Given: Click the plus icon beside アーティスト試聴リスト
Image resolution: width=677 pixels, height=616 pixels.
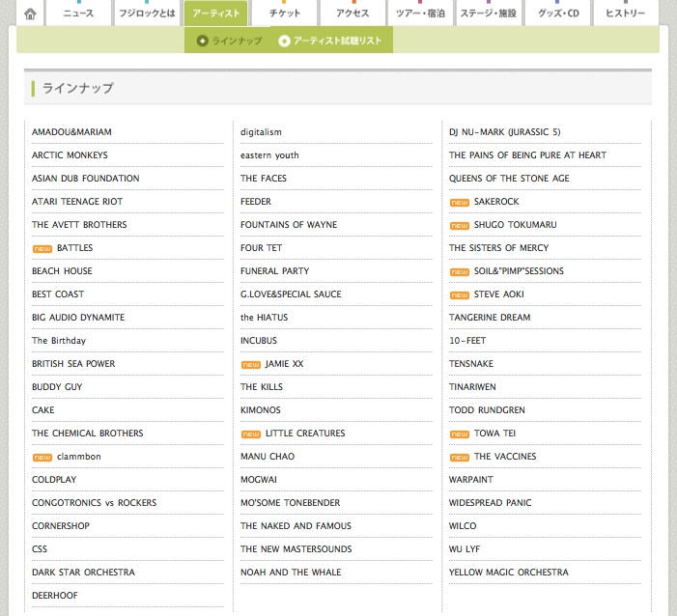Looking at the screenshot, I should (x=284, y=41).
